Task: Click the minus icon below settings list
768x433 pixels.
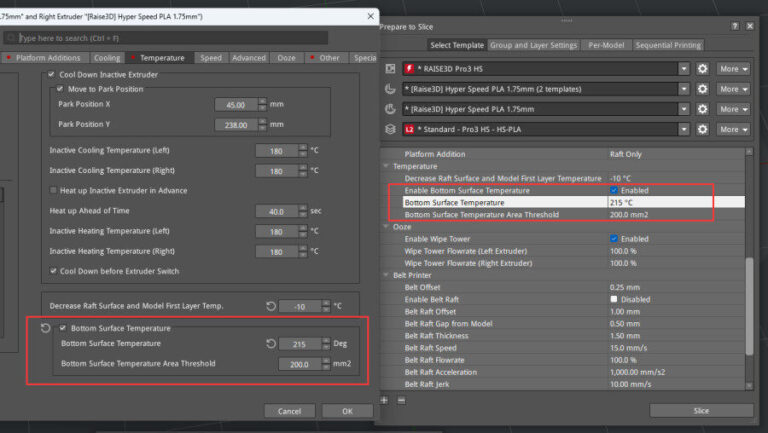Action: (x=401, y=400)
